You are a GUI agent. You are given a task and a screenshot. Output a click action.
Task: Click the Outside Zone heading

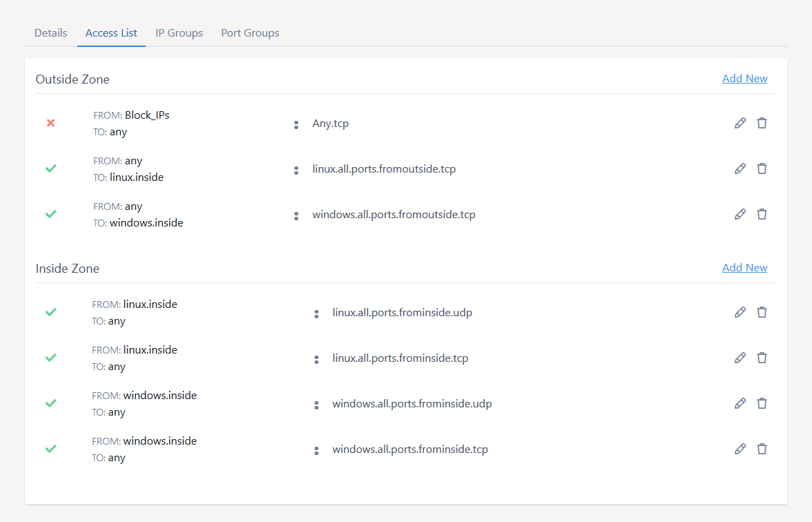tap(72, 79)
